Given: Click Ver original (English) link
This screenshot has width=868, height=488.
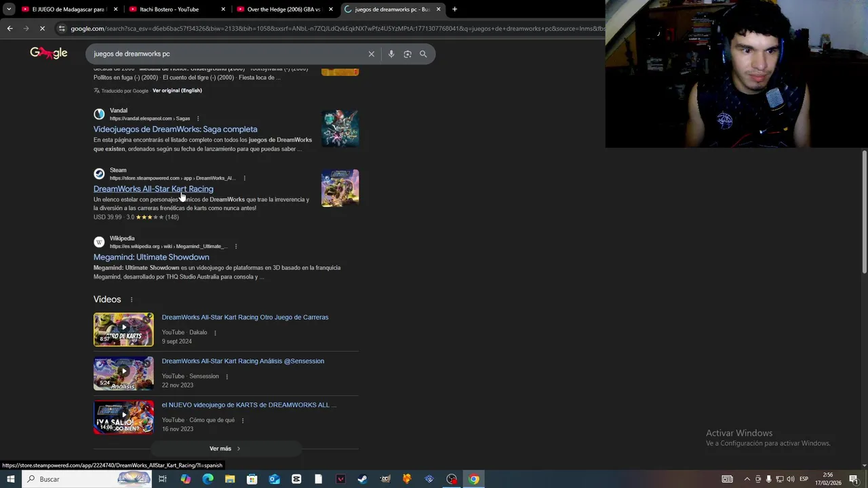Looking at the screenshot, I should 177,90.
